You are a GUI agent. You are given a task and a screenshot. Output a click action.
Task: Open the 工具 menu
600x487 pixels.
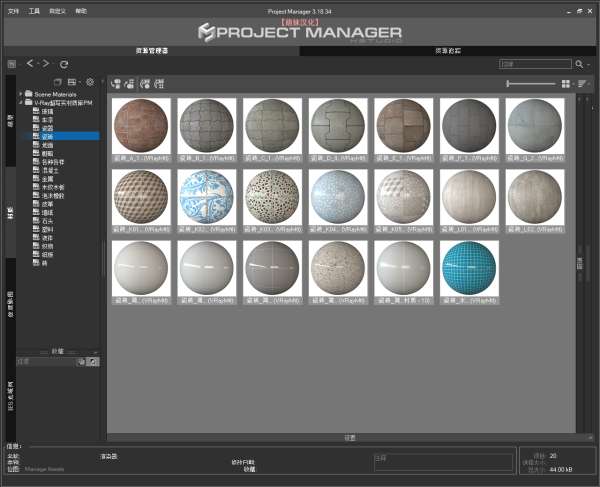tap(34, 11)
